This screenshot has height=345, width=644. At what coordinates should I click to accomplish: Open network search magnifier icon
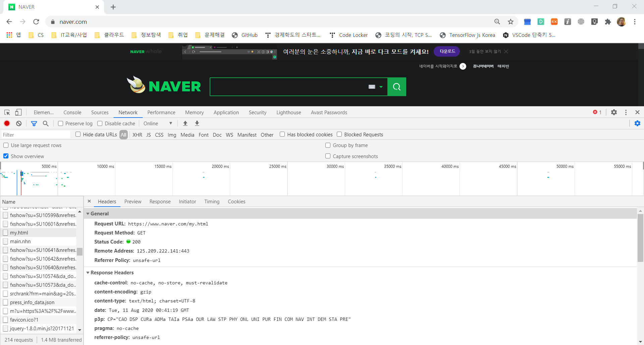[46, 124]
